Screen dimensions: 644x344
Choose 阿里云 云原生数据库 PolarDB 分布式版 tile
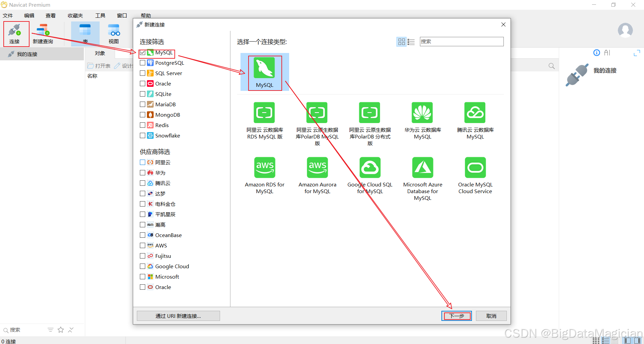pyautogui.click(x=370, y=124)
